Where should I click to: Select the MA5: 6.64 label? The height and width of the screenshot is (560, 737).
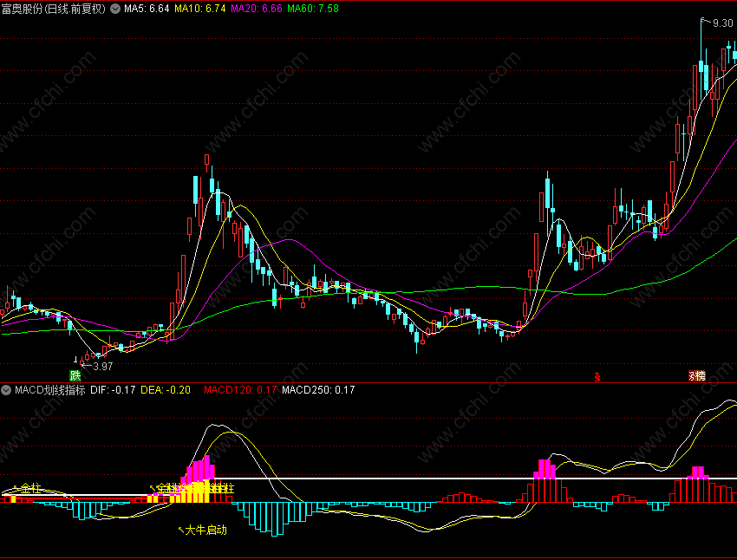[147, 9]
